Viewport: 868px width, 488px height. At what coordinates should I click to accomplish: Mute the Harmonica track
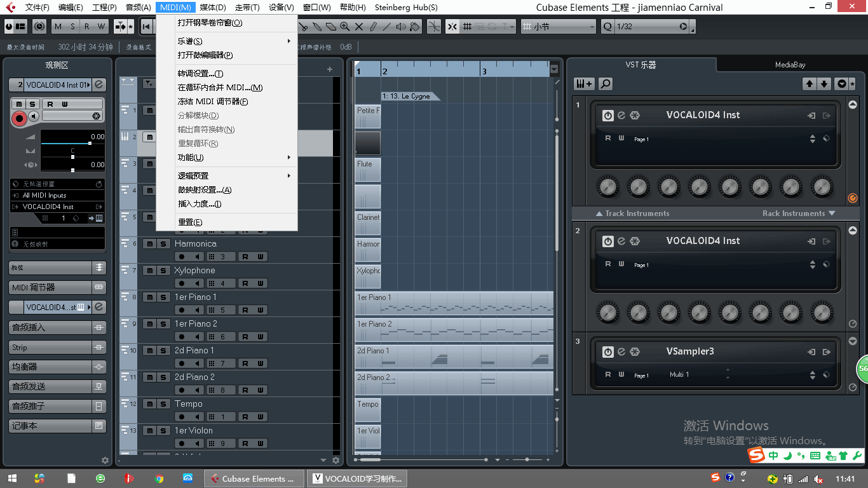click(149, 244)
